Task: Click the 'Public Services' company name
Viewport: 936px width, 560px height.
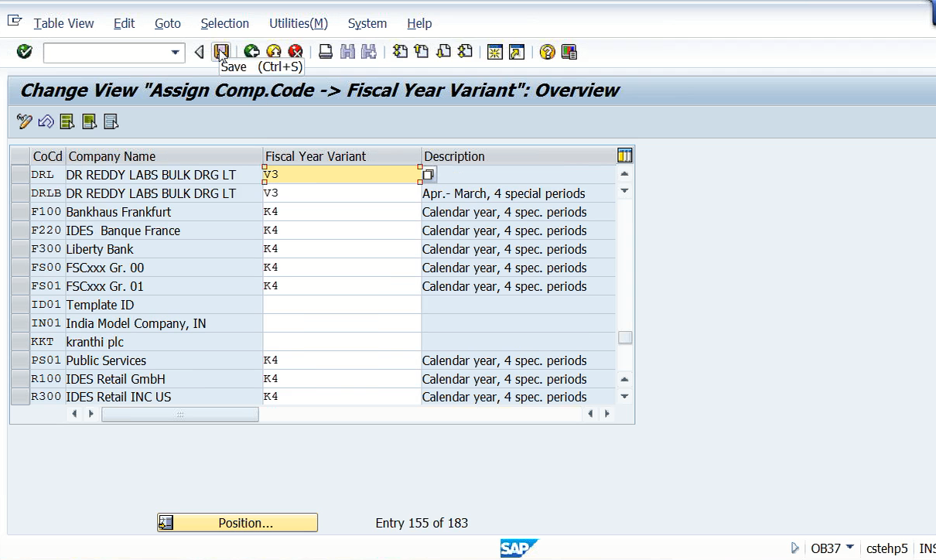Action: [106, 360]
